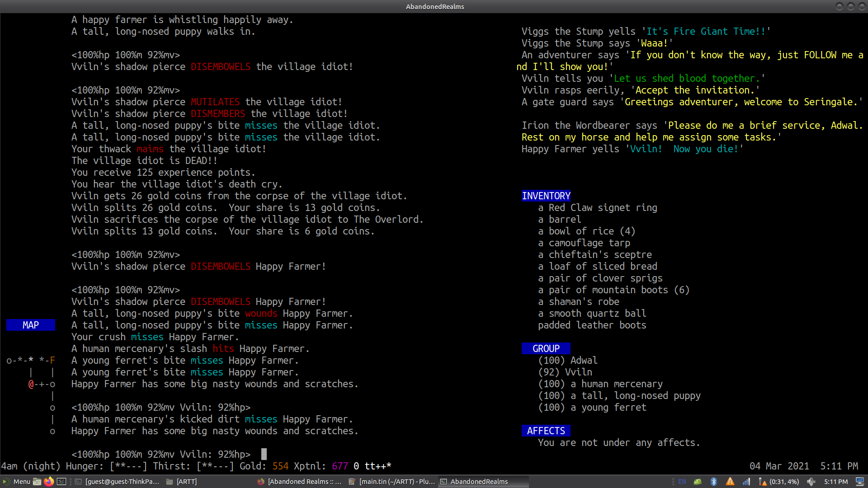The height and width of the screenshot is (488, 868).
Task: Click the show desktop icon at the panel edge
Action: tap(860, 482)
